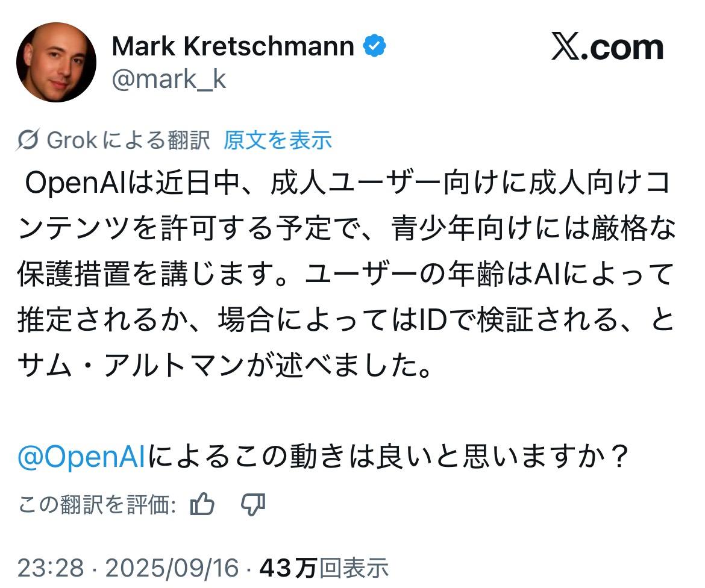The height and width of the screenshot is (588, 705).
Task: Click the Grok slashed-circle icon
Action: pos(28,140)
